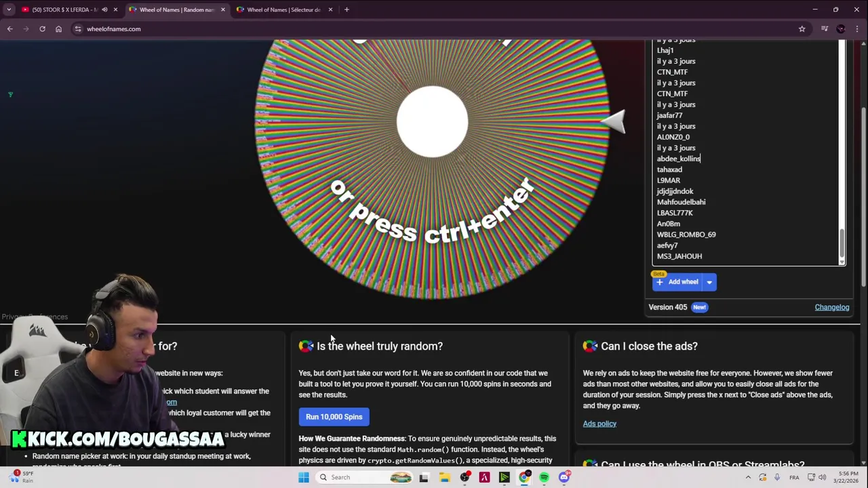This screenshot has width=868, height=488.
Task: Open Discord from the taskbar
Action: point(564,477)
